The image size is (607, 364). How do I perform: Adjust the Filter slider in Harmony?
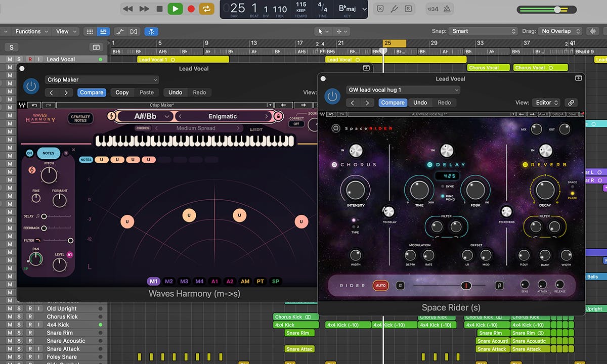pyautogui.click(x=58, y=241)
